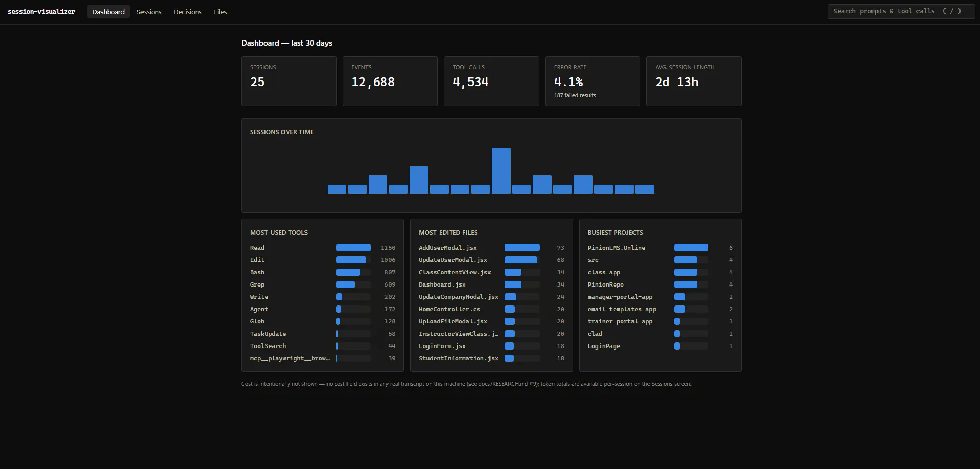
Task: Open InstructorViewClass.j… file row
Action: click(x=491, y=334)
